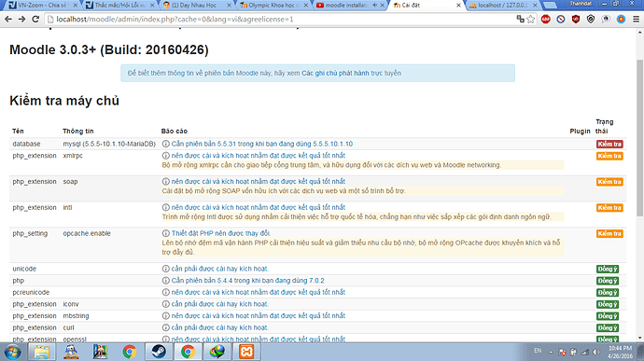Image resolution: width=644 pixels, height=361 pixels.
Task: Open the XAMPP taskbar icon
Action: [246, 352]
